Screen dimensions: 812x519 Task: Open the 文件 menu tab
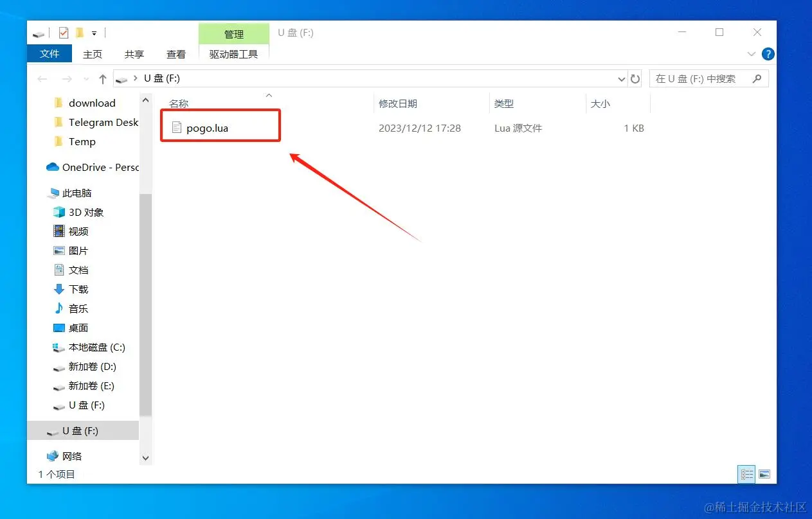pos(50,54)
